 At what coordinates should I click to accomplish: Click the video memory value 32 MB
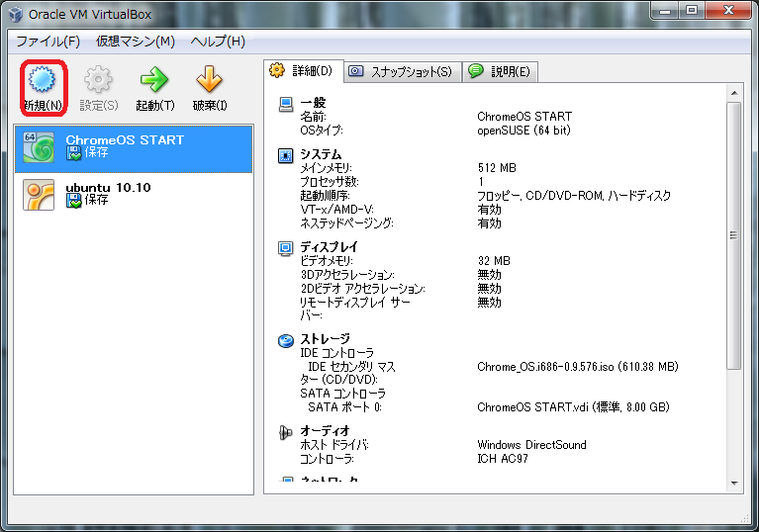tap(494, 261)
